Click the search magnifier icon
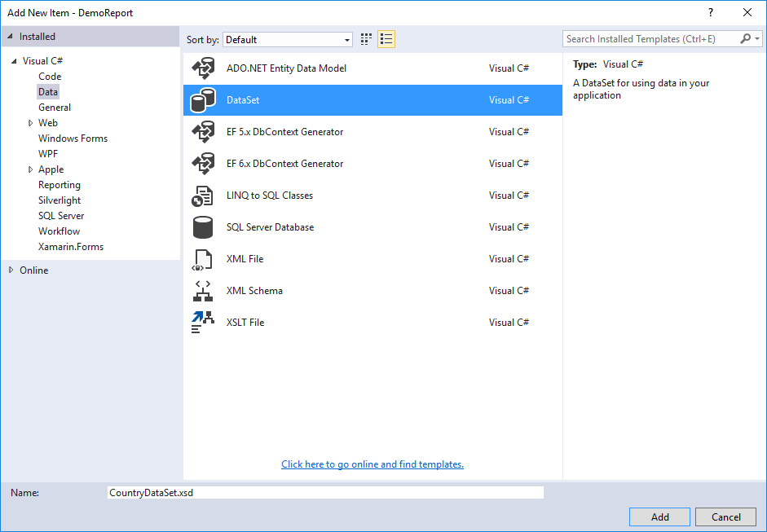 [745, 38]
